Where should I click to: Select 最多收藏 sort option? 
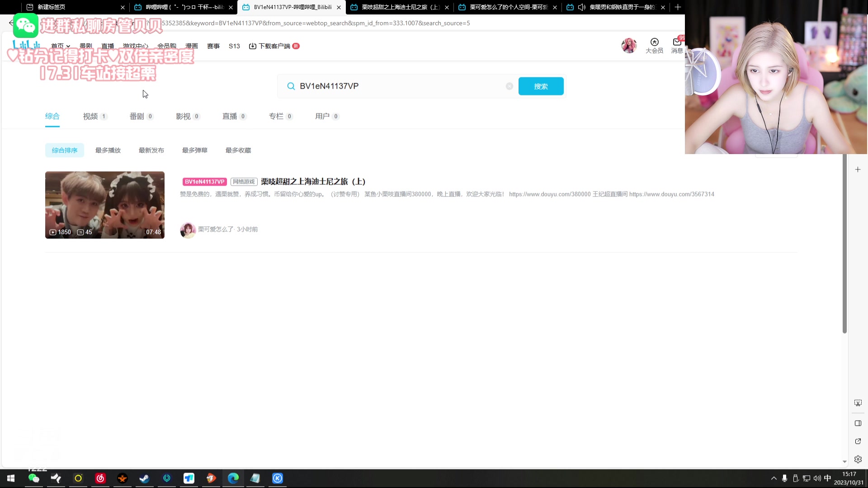point(238,150)
